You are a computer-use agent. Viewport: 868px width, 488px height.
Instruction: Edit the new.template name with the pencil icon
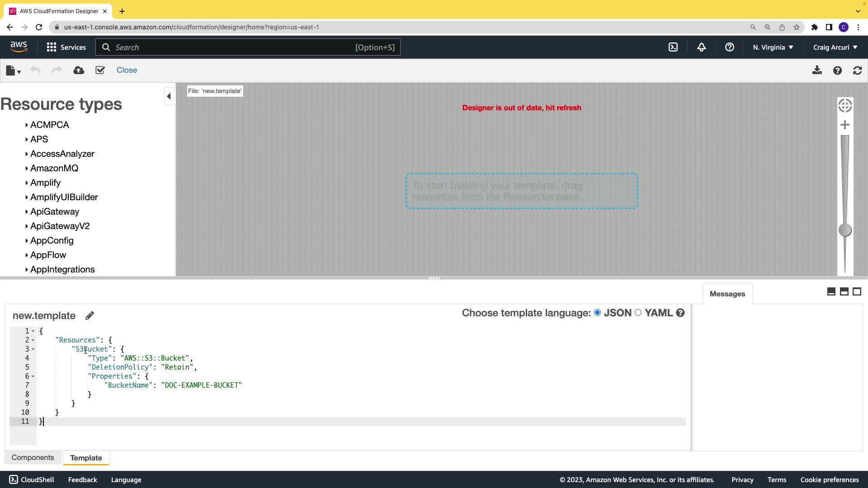point(90,316)
